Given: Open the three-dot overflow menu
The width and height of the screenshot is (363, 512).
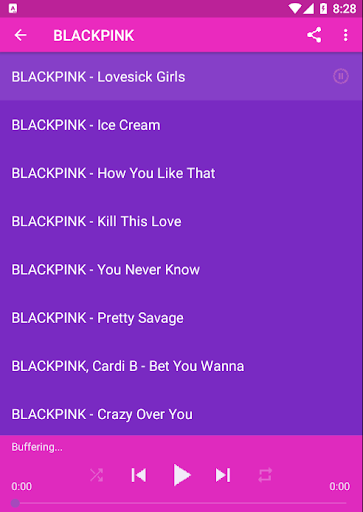Looking at the screenshot, I should click(x=346, y=35).
